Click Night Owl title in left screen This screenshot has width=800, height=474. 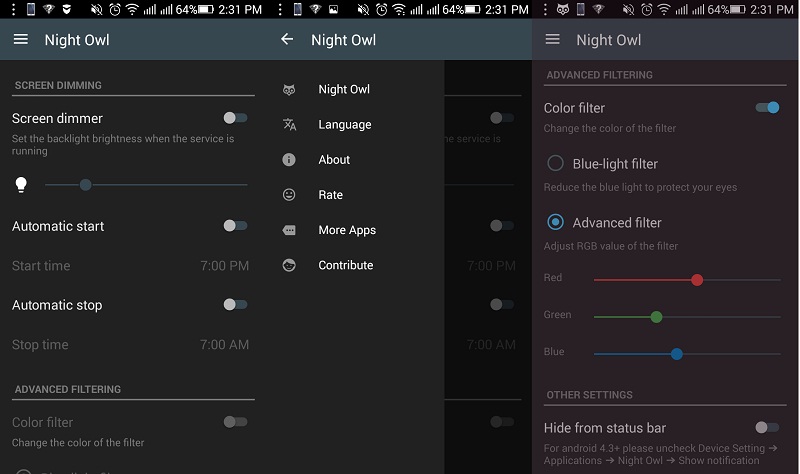point(77,40)
